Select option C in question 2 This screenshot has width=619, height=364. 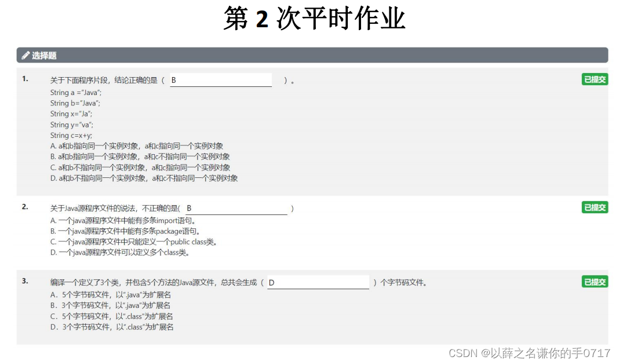pos(133,242)
